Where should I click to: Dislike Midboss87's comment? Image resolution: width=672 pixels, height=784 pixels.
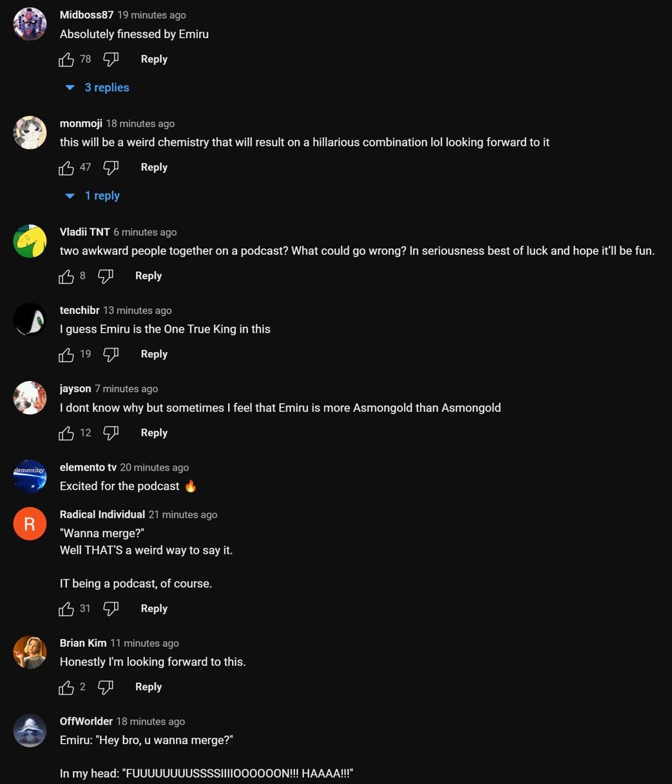(x=111, y=60)
